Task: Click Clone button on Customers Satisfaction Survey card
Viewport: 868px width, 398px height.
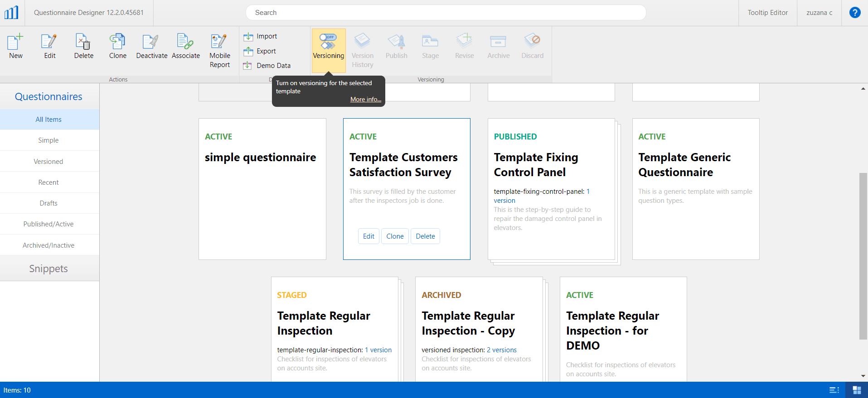Action: tap(395, 236)
